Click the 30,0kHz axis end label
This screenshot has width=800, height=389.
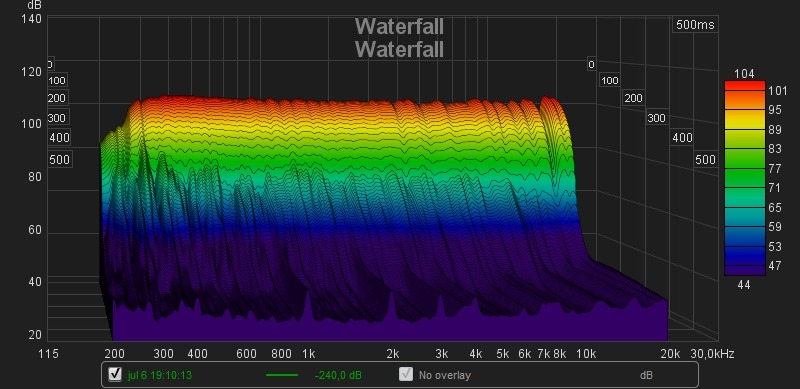tap(712, 354)
